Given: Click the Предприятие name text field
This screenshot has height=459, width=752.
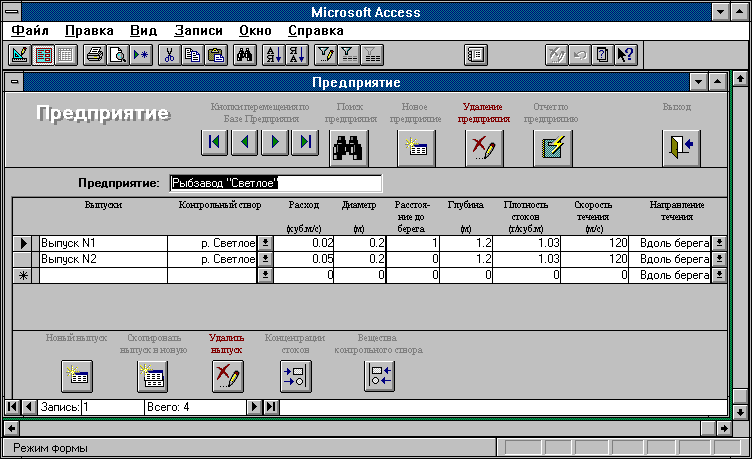Looking at the screenshot, I should pos(275,184).
